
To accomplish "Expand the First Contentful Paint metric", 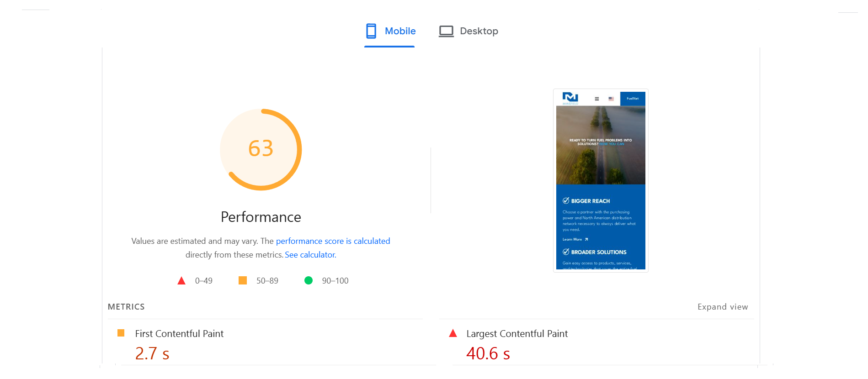I will (x=179, y=334).
